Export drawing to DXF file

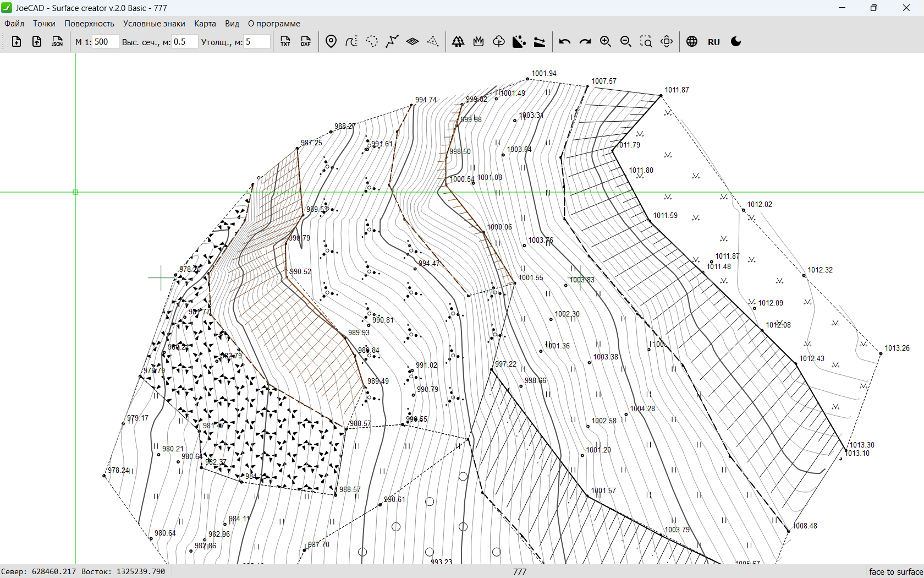tap(306, 42)
